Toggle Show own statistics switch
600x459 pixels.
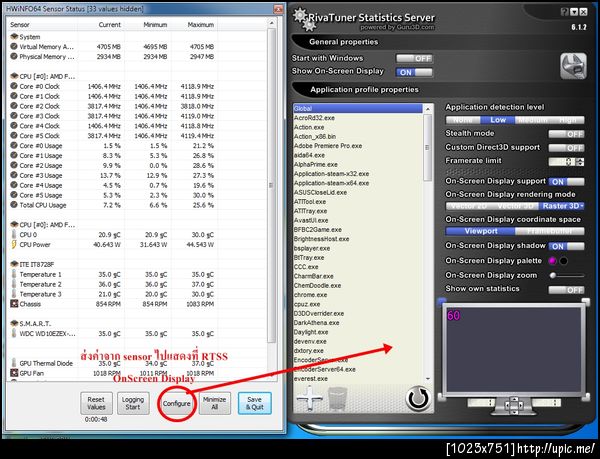click(566, 290)
